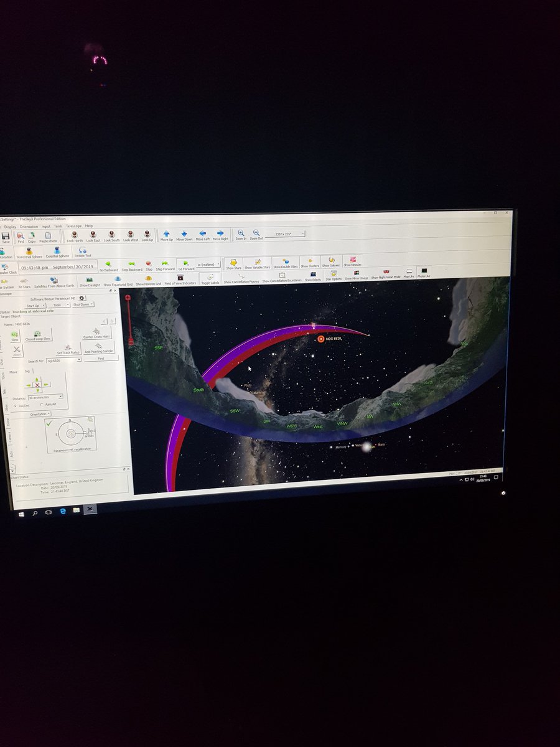Click the Go Backward time button
The width and height of the screenshot is (560, 747).
coord(109,267)
